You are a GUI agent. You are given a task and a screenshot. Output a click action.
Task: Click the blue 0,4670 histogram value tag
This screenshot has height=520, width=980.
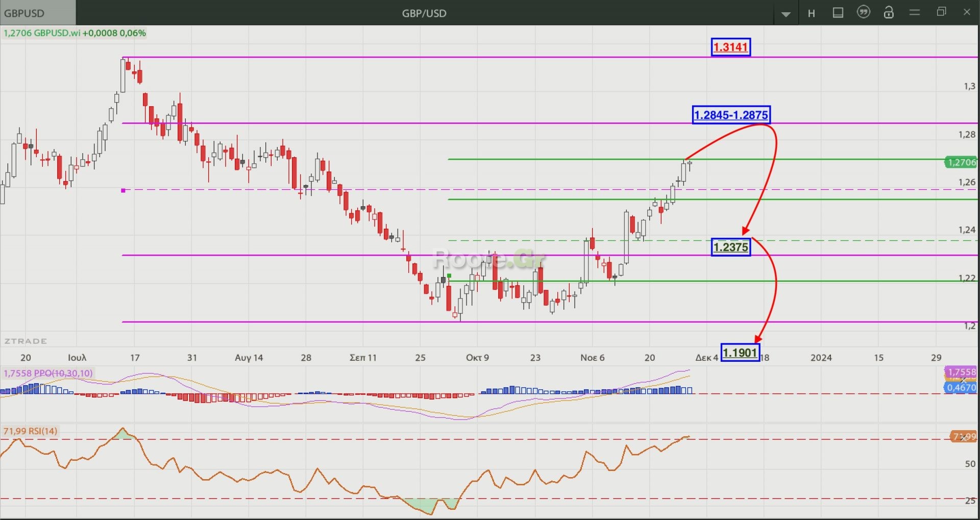[961, 388]
